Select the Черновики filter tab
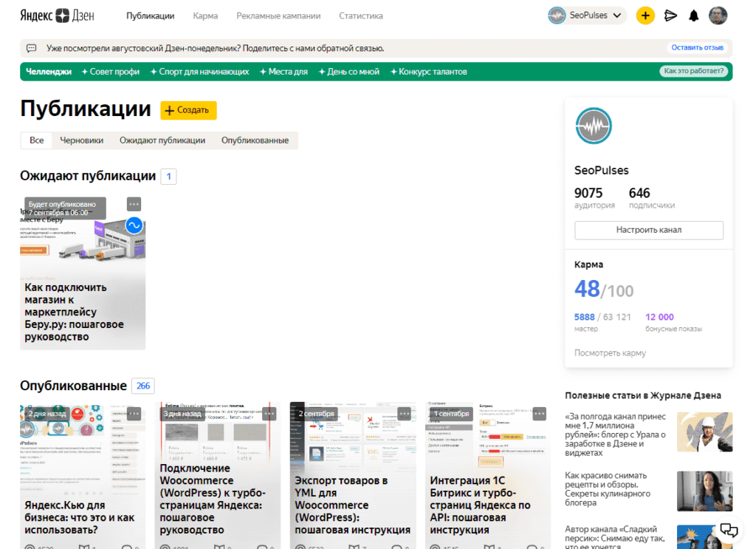 [81, 140]
